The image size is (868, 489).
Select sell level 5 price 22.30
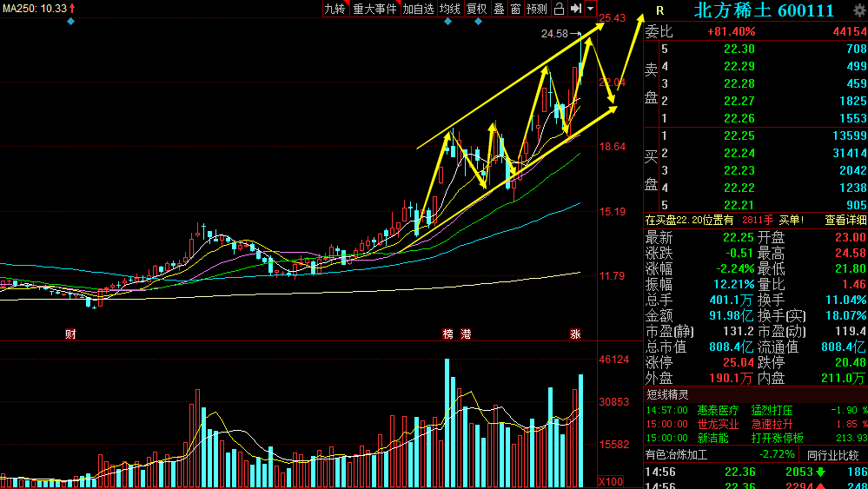pos(739,50)
